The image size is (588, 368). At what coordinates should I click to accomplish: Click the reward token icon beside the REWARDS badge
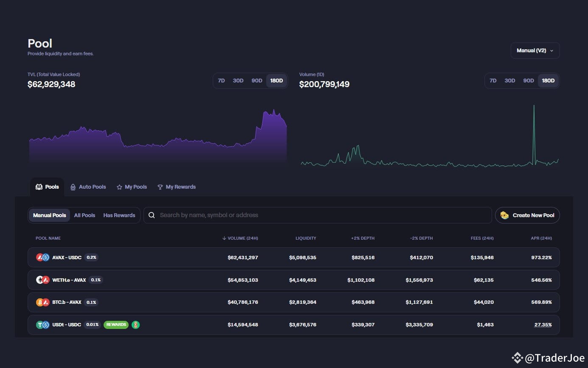136,324
